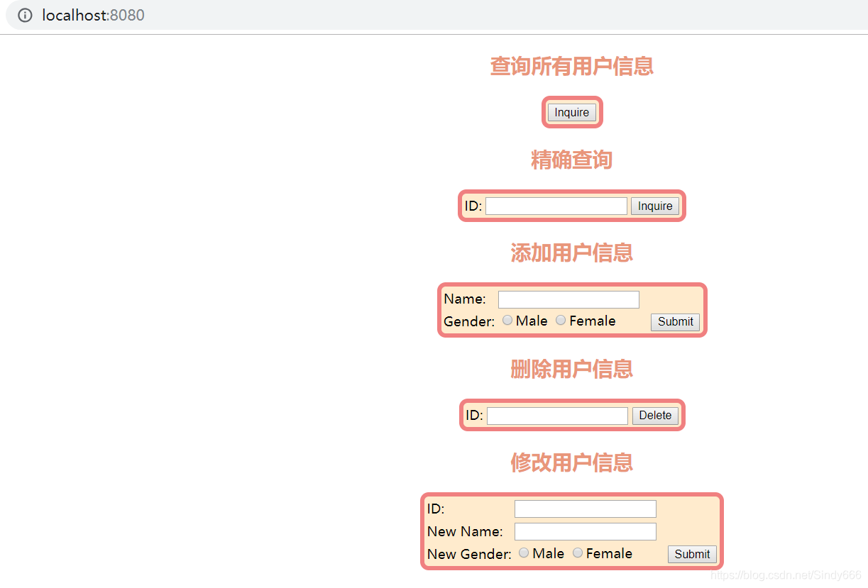Click the Submit button in the 修改用户信息 form
868x588 pixels.
(x=691, y=554)
